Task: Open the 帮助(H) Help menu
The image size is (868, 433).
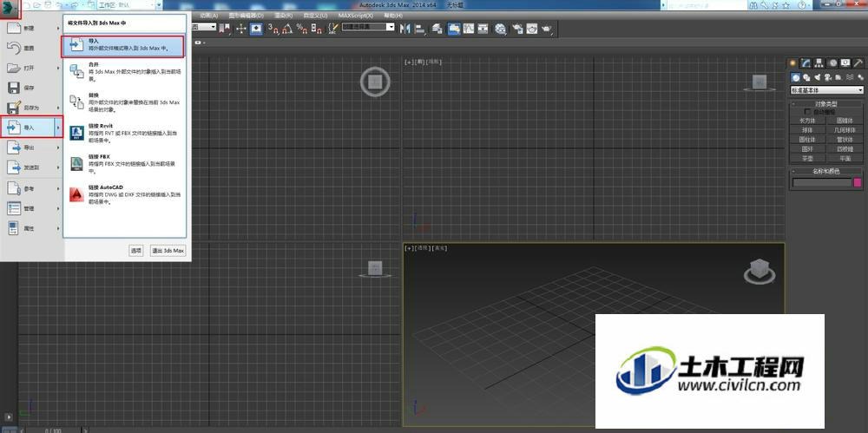Action: pyautogui.click(x=393, y=16)
